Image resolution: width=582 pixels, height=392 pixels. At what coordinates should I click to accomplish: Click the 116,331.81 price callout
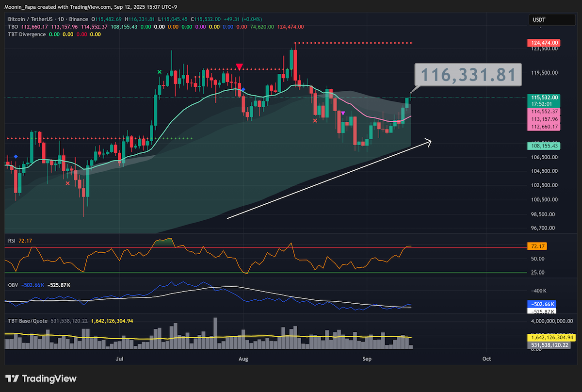point(468,75)
